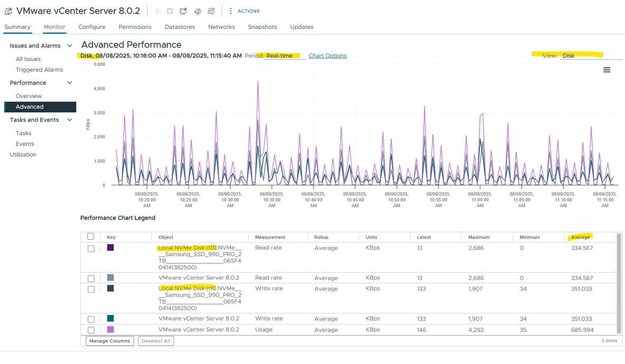Image resolution: width=625 pixels, height=364 pixels.
Task: Switch to the Snapshots tab
Action: (x=262, y=27)
